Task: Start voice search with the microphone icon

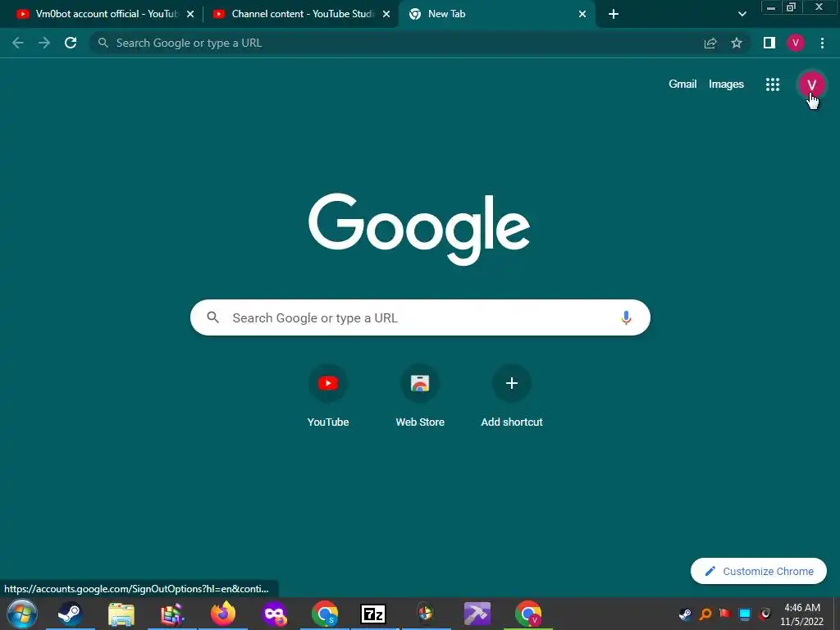Action: coord(626,317)
